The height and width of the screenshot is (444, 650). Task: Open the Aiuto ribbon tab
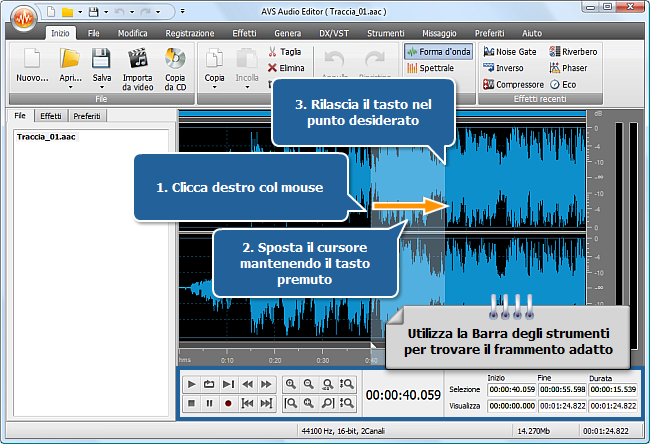tap(532, 33)
